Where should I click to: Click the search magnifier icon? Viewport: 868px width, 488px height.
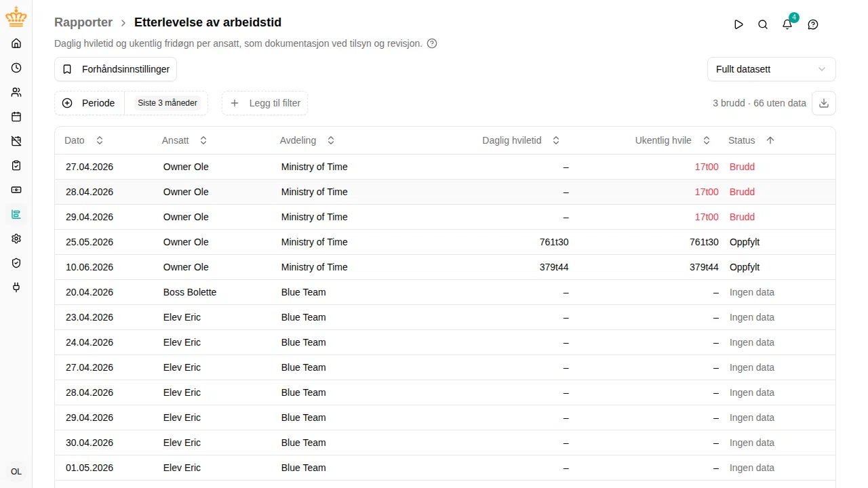coord(763,24)
